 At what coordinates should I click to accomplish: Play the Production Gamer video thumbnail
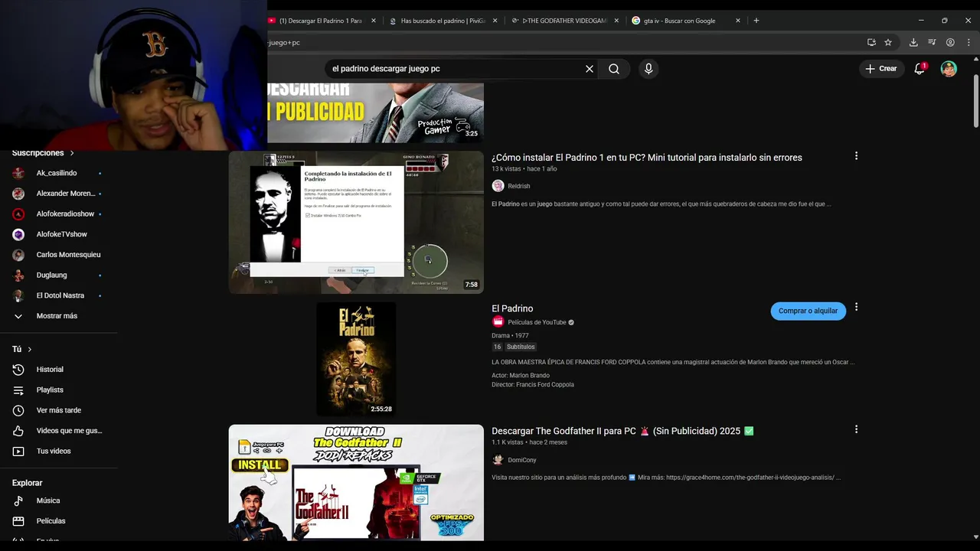(x=375, y=112)
